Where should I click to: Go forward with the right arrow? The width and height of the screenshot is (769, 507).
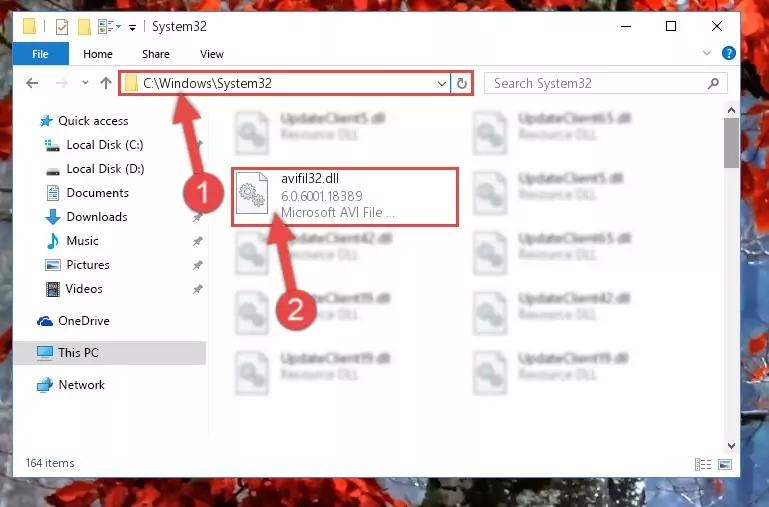point(61,83)
